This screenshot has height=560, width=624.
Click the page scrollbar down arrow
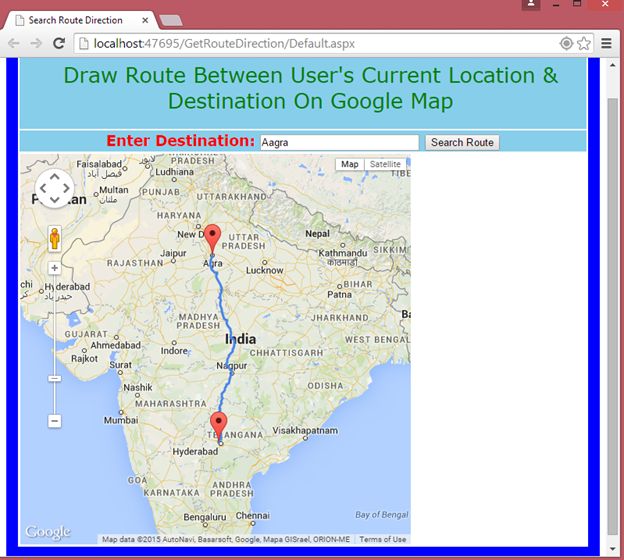pyautogui.click(x=613, y=549)
